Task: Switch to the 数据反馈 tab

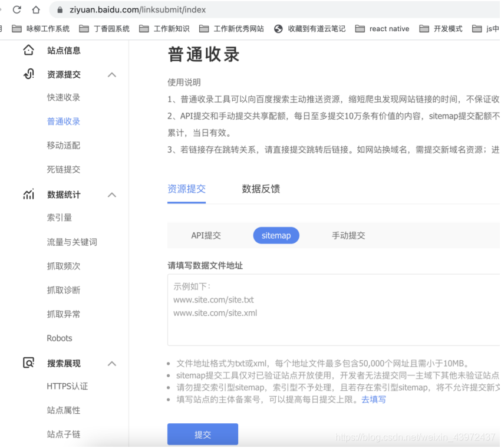Action: click(261, 189)
